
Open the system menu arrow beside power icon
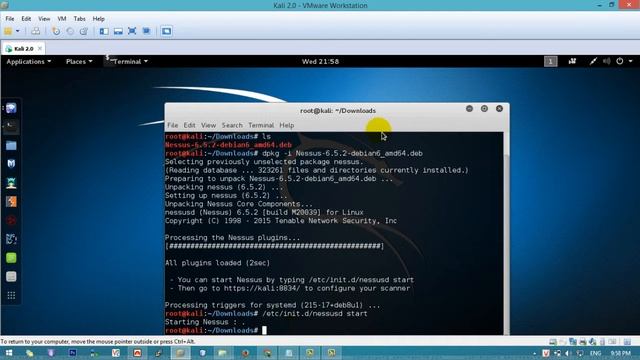631,61
